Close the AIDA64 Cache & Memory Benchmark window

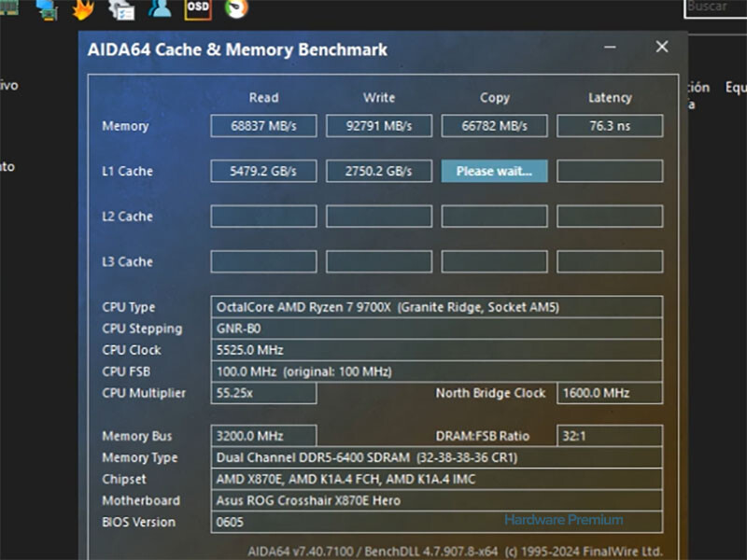coord(662,47)
